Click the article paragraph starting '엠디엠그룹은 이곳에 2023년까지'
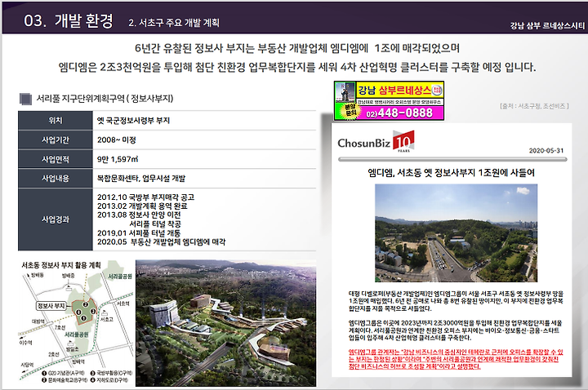Image resolution: width=588 pixels, height=390 pixels. coord(456,330)
